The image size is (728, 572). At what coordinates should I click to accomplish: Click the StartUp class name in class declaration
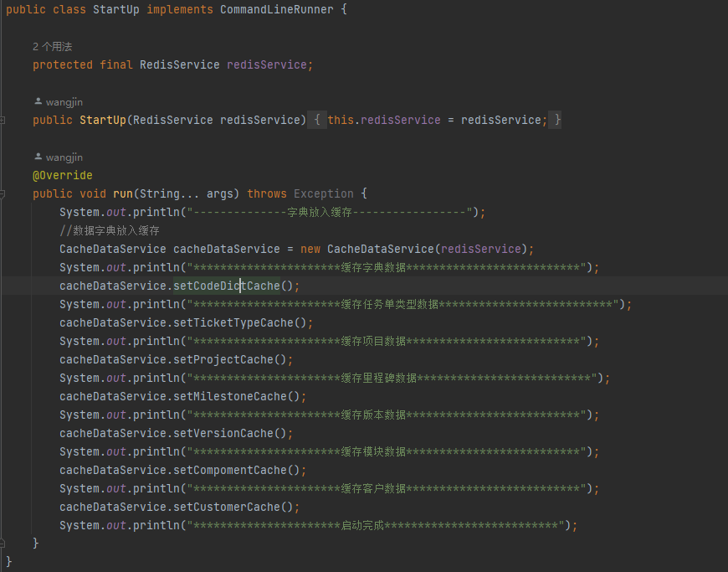coord(116,10)
